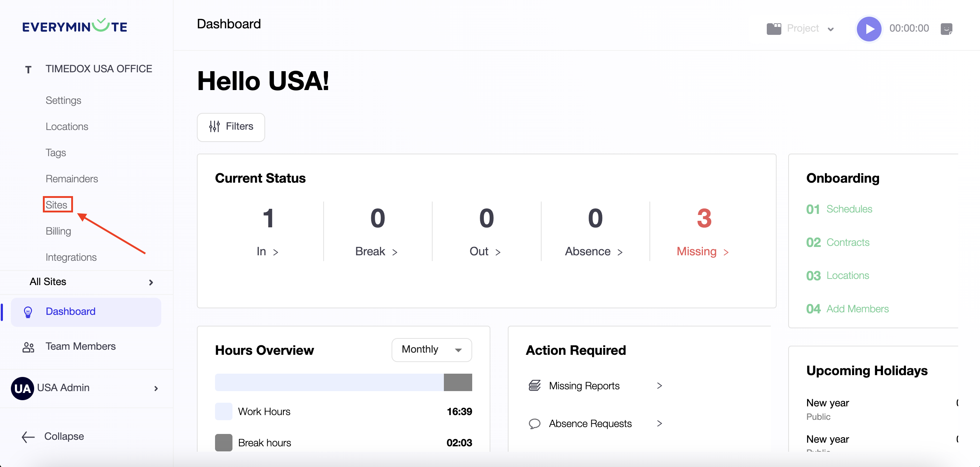This screenshot has width=980, height=467.
Task: Click the smiley note icon near the timer
Action: click(946, 29)
